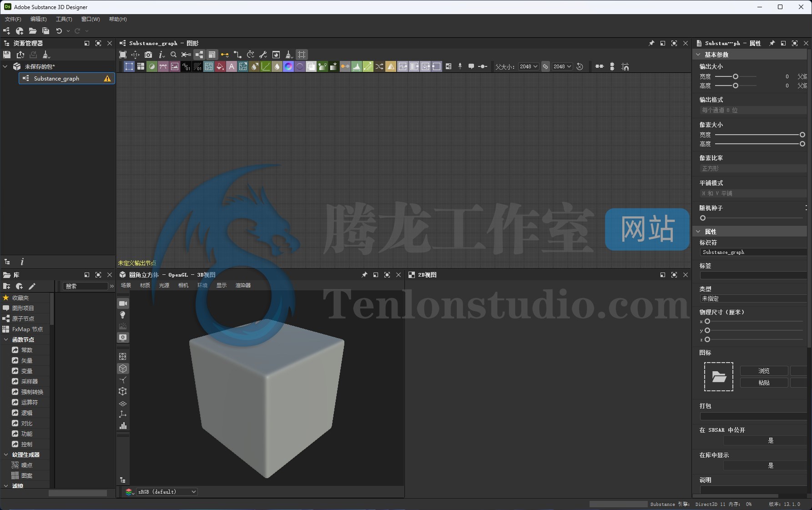Add a Channels Shuffle node

[x=379, y=66]
